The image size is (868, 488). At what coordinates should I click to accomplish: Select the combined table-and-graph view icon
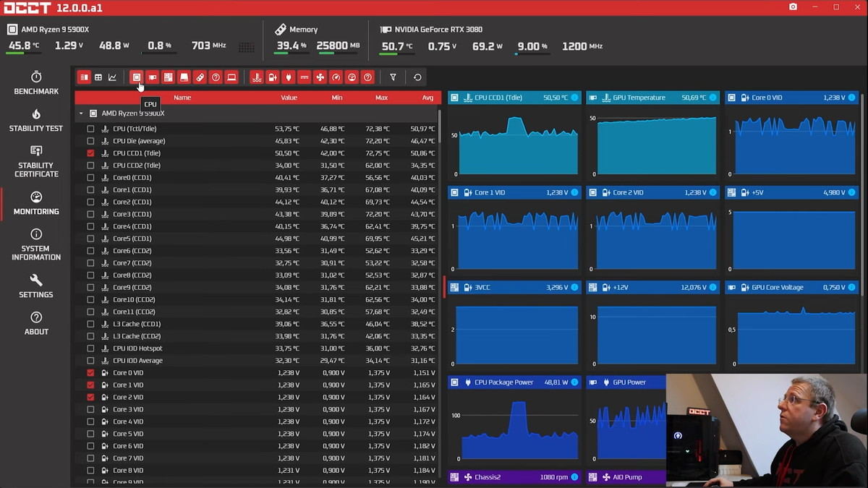pos(85,77)
